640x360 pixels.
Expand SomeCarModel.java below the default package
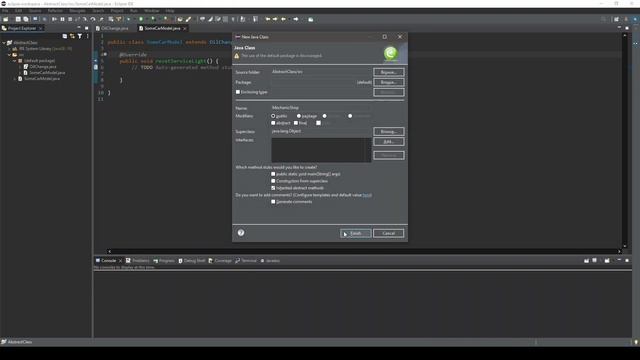point(15,78)
